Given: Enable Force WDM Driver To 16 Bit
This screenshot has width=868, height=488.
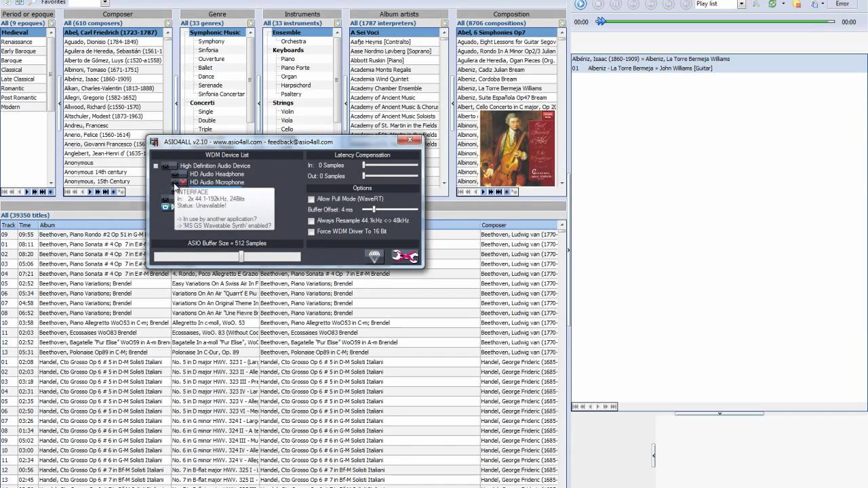Looking at the screenshot, I should pyautogui.click(x=311, y=232).
